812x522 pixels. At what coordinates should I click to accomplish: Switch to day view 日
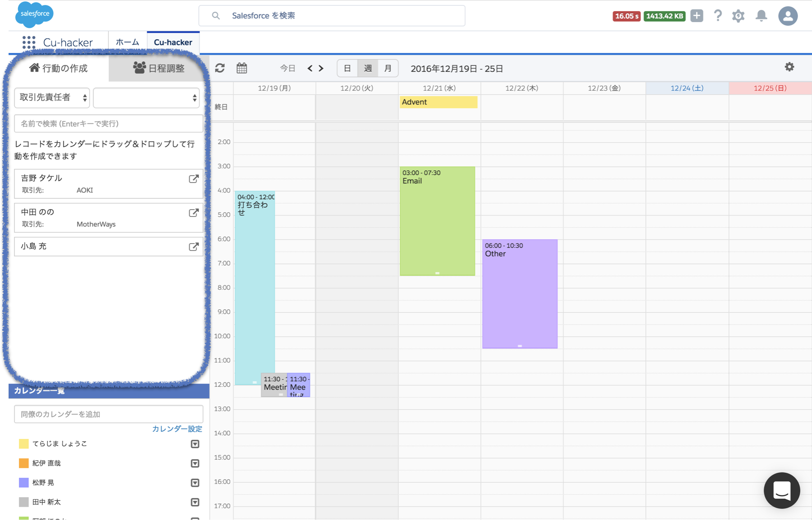pos(347,69)
